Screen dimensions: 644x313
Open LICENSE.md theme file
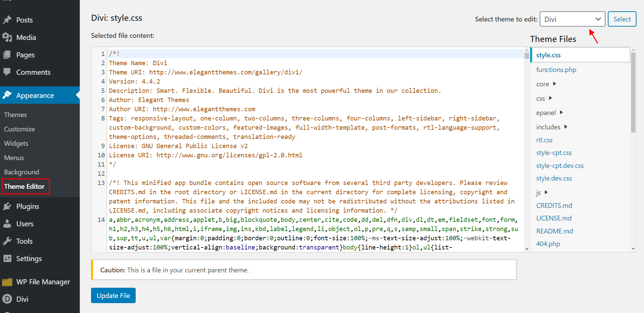(x=554, y=218)
